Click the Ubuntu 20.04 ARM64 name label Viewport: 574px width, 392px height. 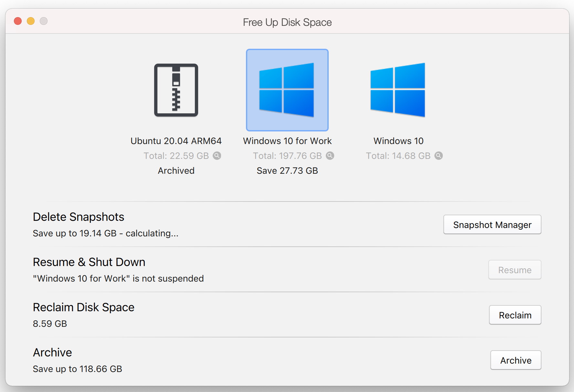[176, 141]
